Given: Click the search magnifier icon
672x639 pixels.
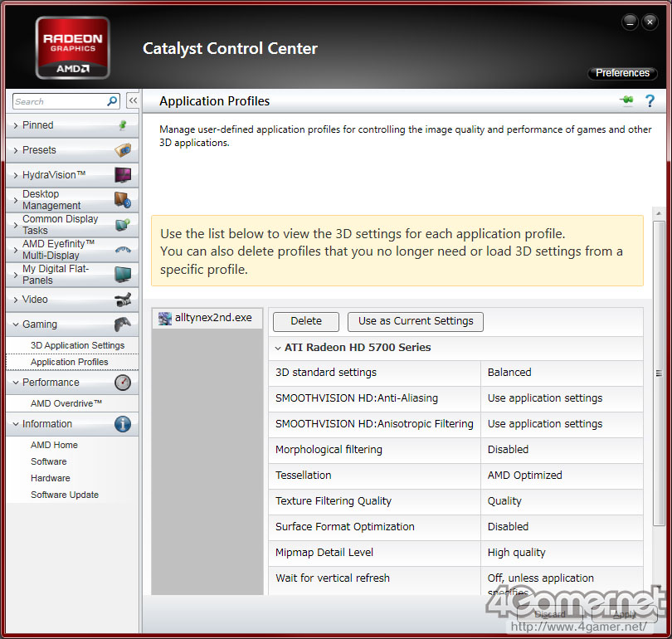Looking at the screenshot, I should click(112, 101).
